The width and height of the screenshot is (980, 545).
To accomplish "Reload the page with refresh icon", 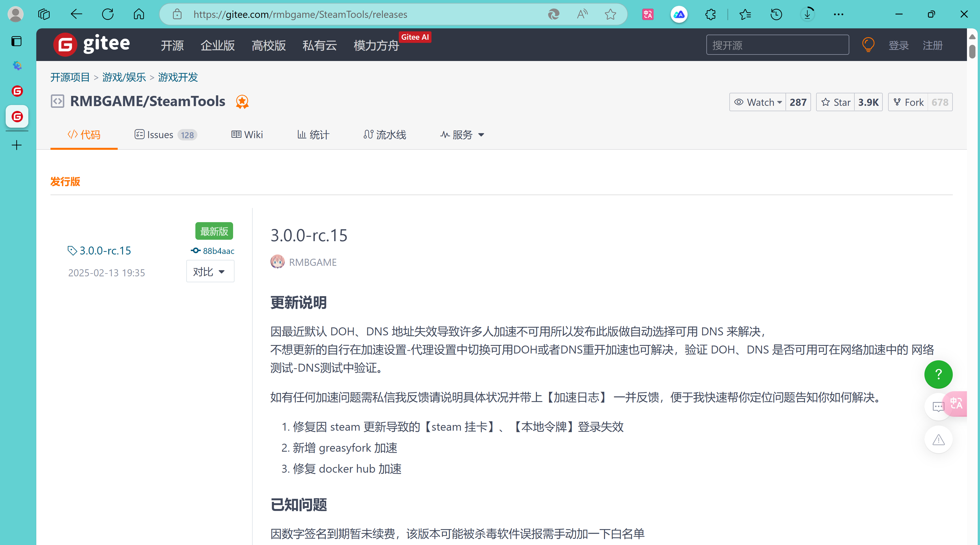I will click(x=108, y=14).
